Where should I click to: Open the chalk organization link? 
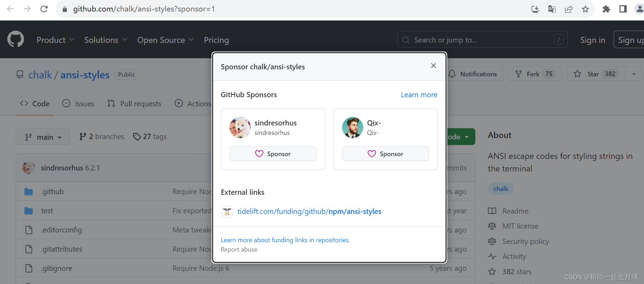tap(40, 75)
